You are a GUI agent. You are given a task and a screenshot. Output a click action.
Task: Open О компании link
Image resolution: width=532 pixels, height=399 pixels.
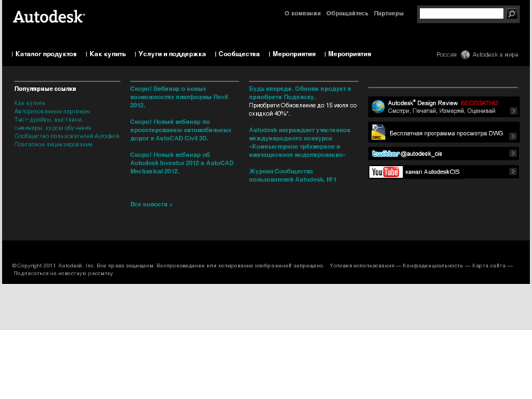(x=302, y=14)
